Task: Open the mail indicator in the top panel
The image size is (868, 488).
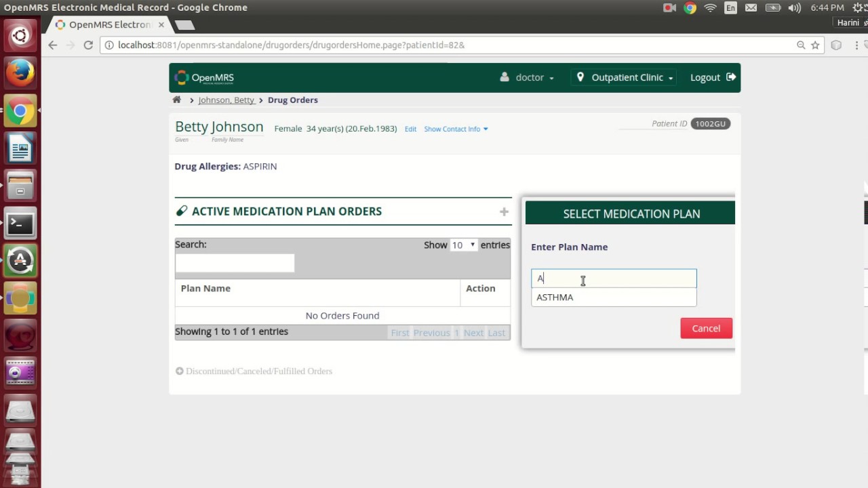Action: [x=751, y=8]
